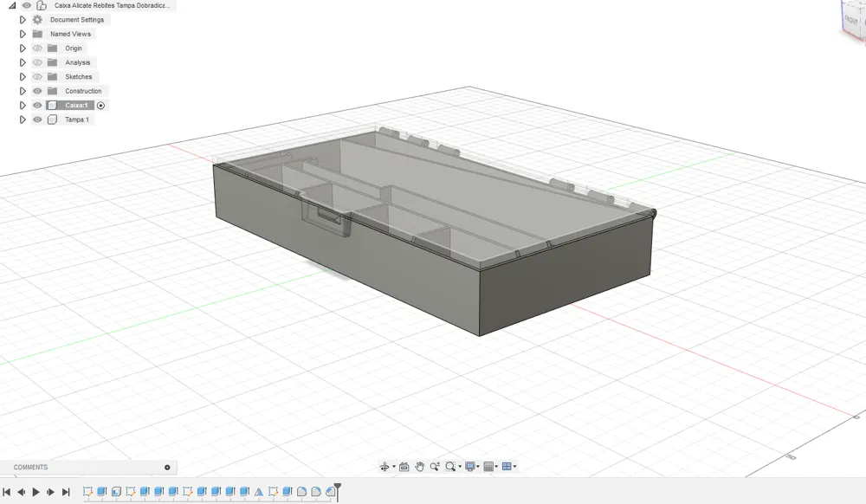866x504 pixels.
Task: Click the Origin folder icon
Action: (53, 48)
